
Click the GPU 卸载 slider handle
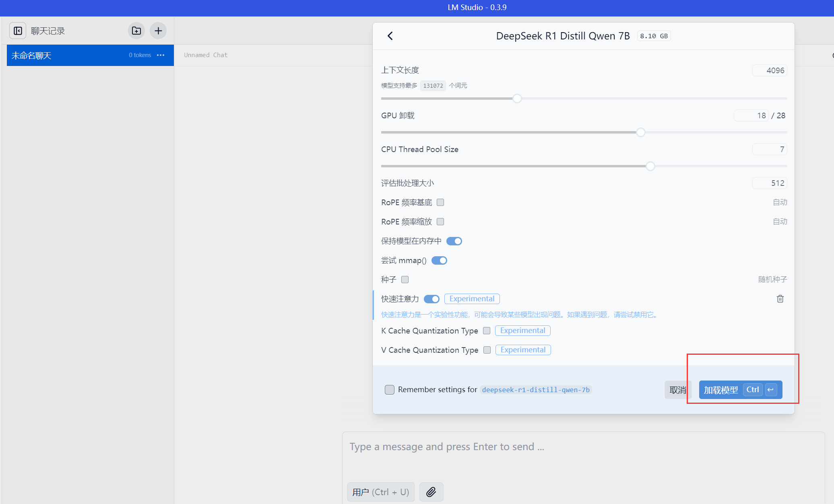(x=640, y=132)
